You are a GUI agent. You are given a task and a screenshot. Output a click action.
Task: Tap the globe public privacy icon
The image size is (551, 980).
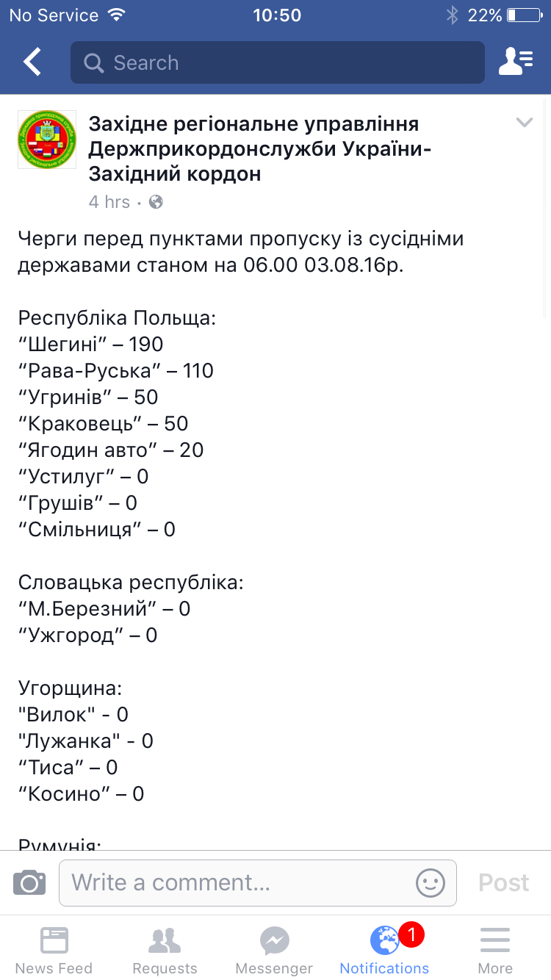click(x=156, y=202)
